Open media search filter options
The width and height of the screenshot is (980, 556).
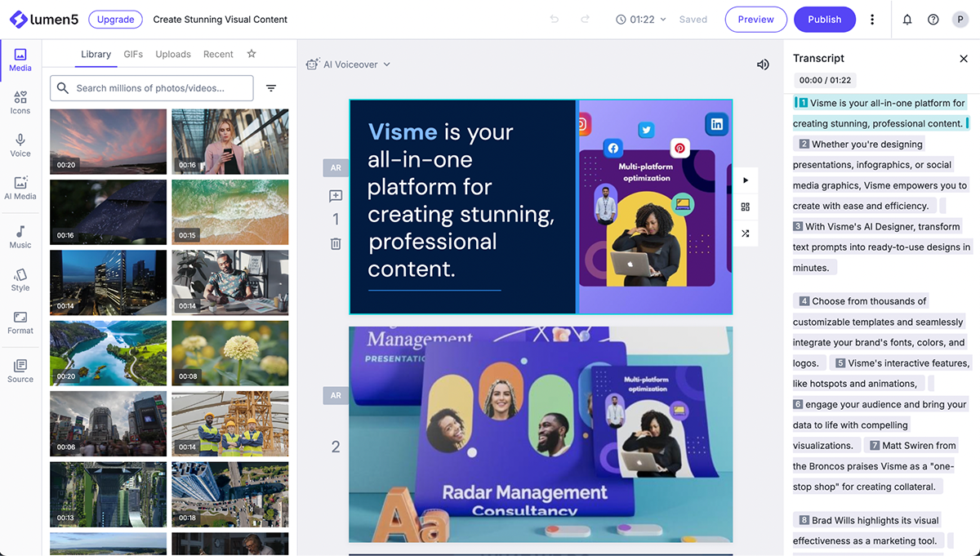point(271,87)
